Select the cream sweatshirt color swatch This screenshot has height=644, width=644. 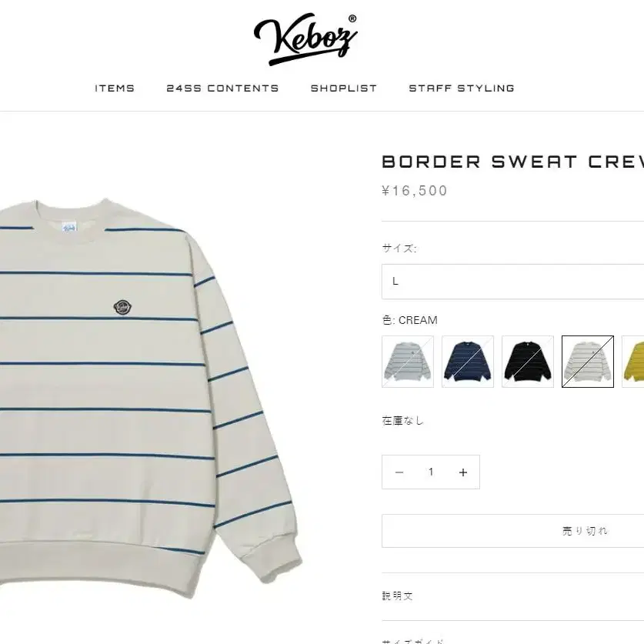pyautogui.click(x=588, y=362)
